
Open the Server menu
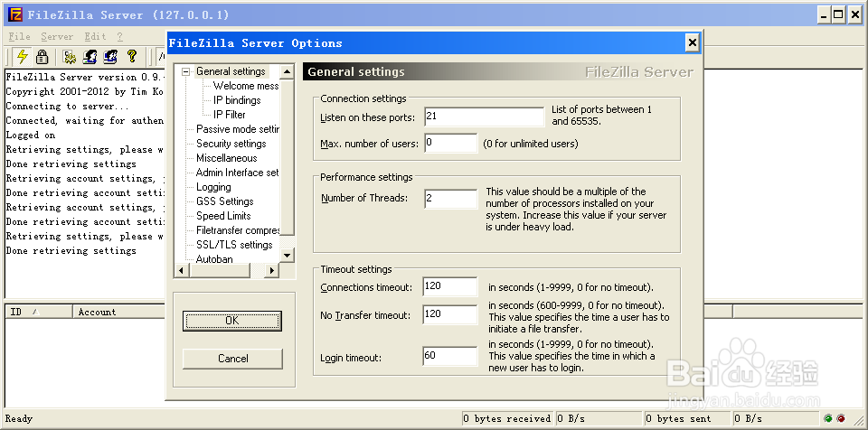(56, 36)
